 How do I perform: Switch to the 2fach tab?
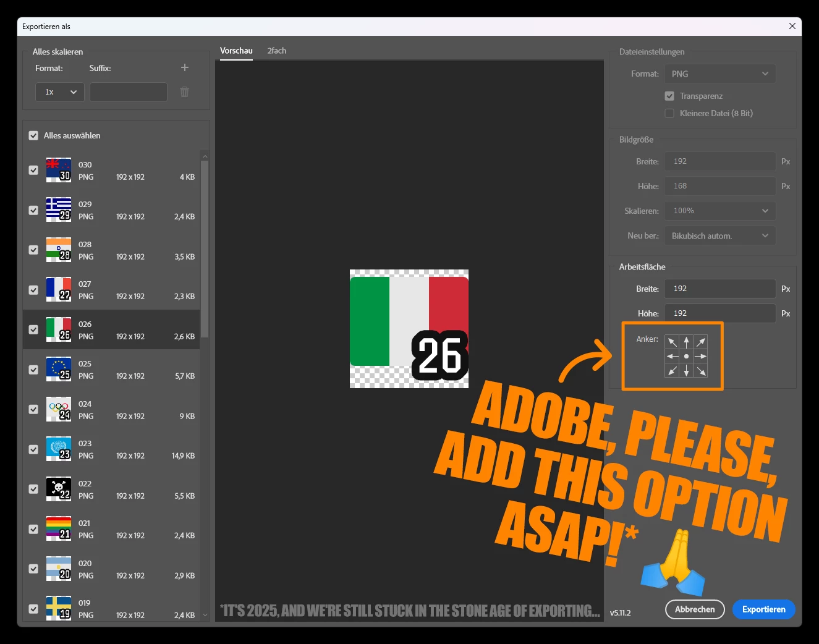[277, 51]
